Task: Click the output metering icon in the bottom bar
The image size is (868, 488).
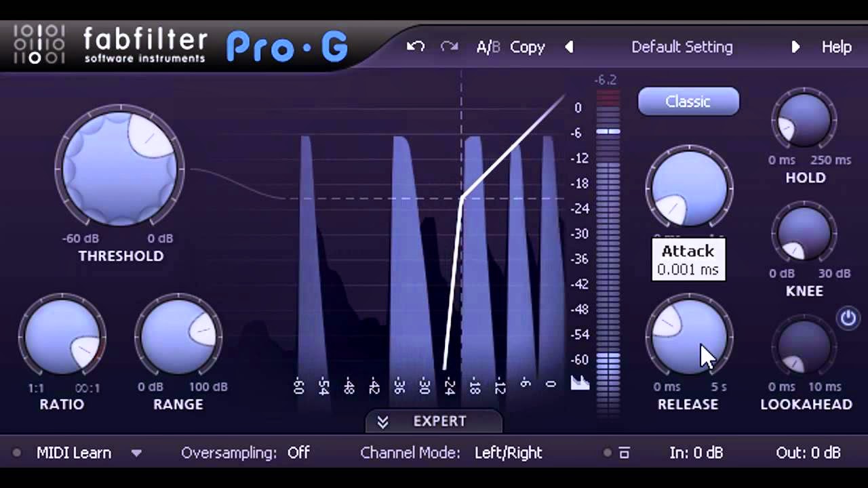Action: [x=624, y=453]
